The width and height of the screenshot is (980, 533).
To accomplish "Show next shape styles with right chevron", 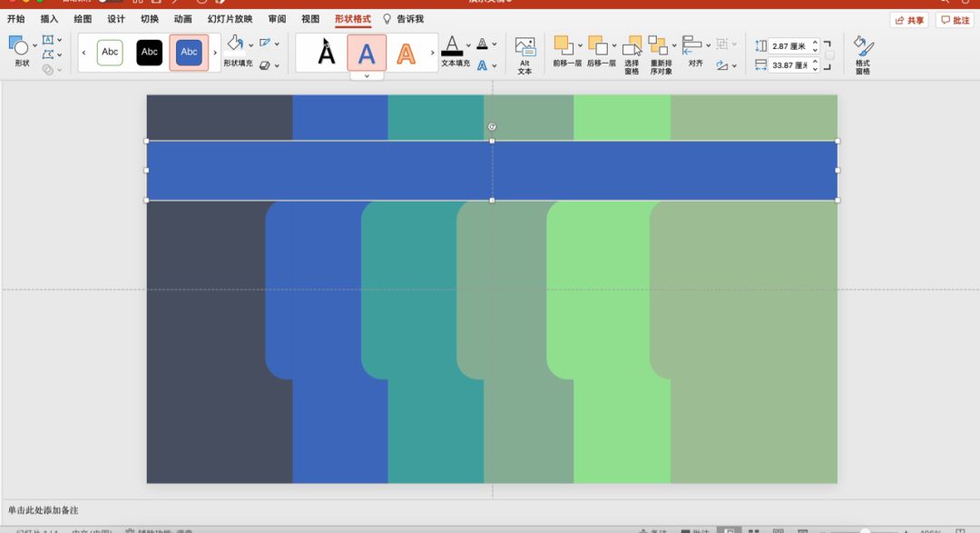I will click(215, 54).
